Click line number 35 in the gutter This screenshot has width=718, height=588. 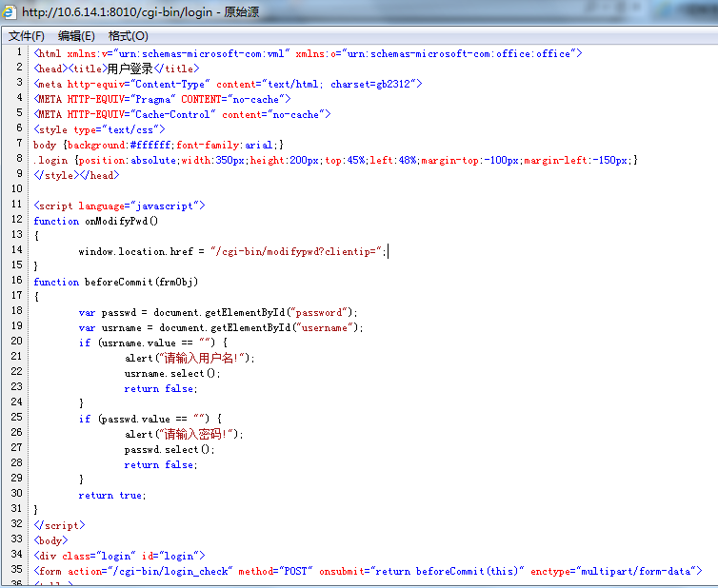click(18, 570)
